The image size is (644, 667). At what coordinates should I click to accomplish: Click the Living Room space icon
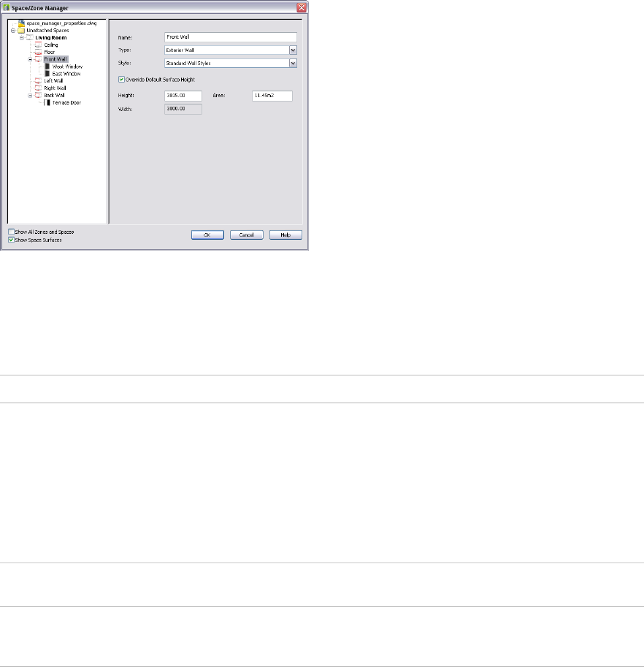(30, 37)
